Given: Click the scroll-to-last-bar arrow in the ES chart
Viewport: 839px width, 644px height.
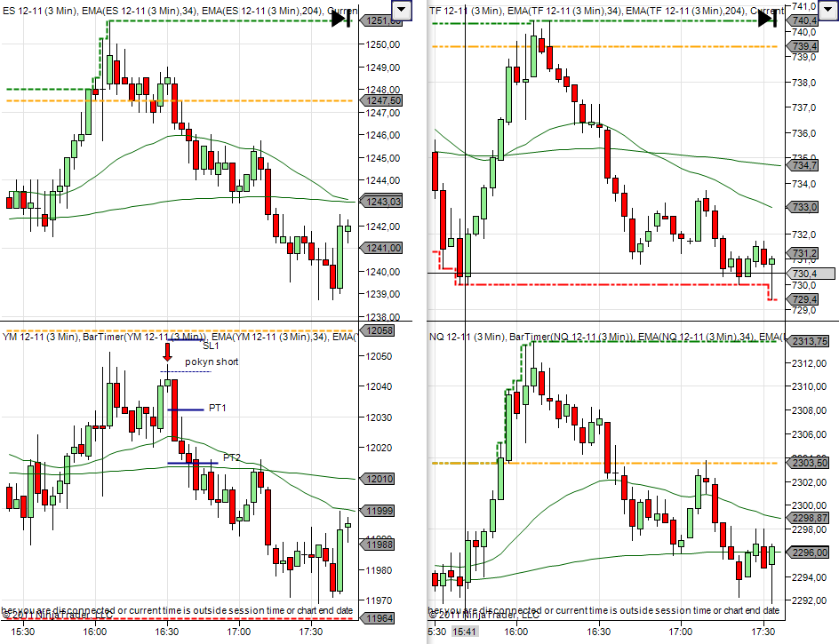Looking at the screenshot, I should [x=341, y=20].
